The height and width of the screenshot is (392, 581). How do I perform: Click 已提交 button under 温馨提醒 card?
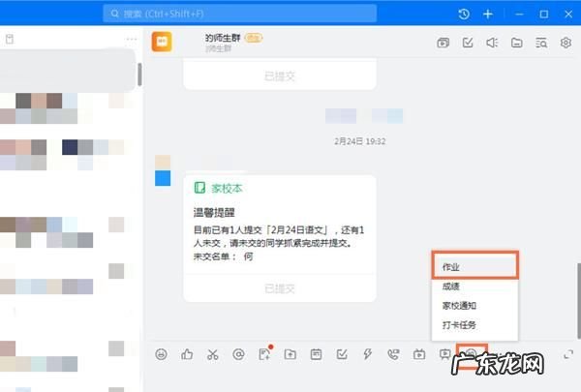(x=280, y=288)
